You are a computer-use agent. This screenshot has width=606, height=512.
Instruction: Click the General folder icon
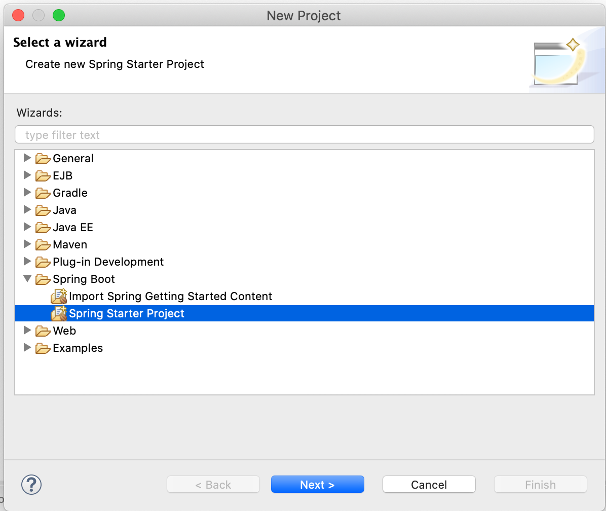(43, 158)
